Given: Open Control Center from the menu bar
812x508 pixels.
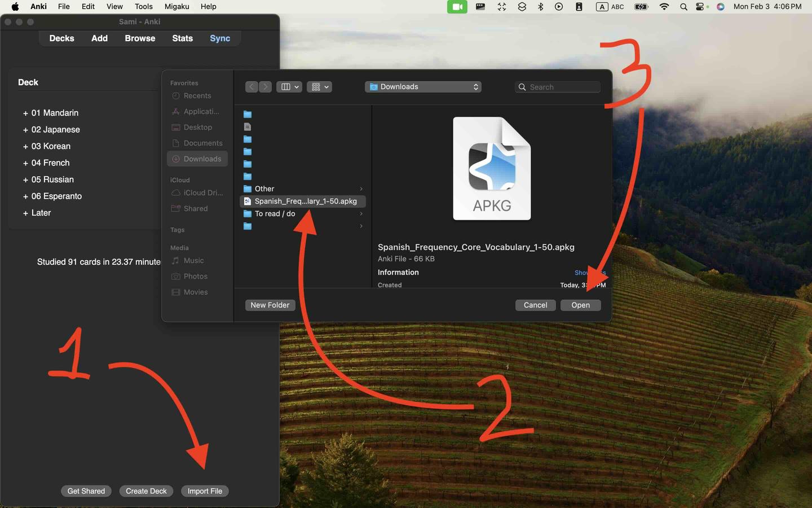Looking at the screenshot, I should tap(701, 7).
